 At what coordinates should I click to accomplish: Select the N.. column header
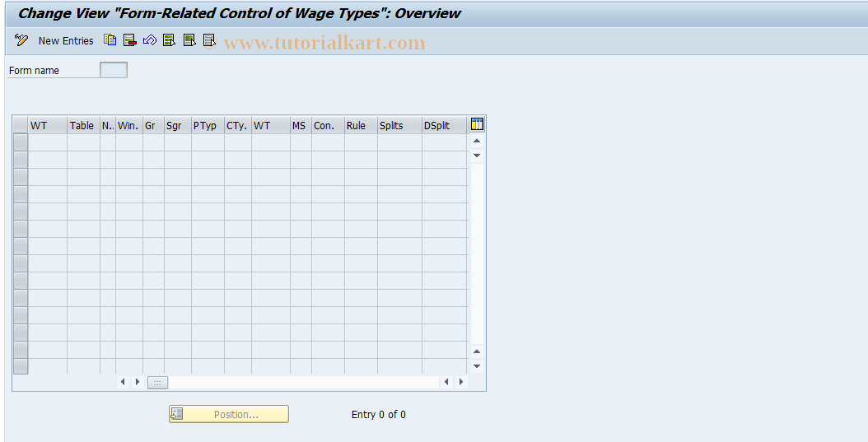pos(108,126)
